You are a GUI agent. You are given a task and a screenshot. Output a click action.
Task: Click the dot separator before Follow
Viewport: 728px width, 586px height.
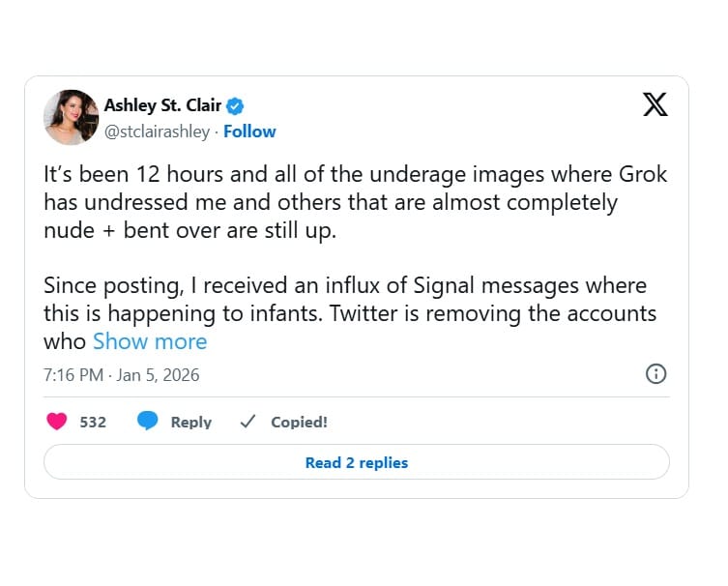[217, 132]
